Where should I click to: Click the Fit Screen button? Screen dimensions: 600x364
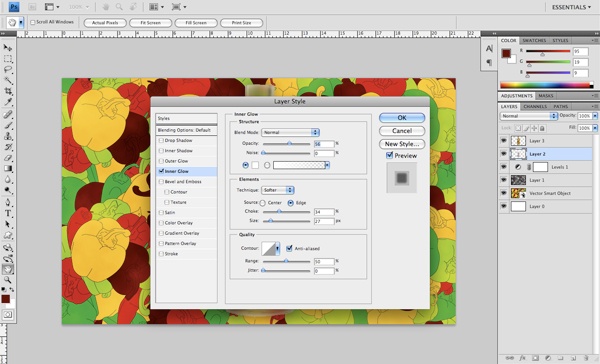point(150,23)
